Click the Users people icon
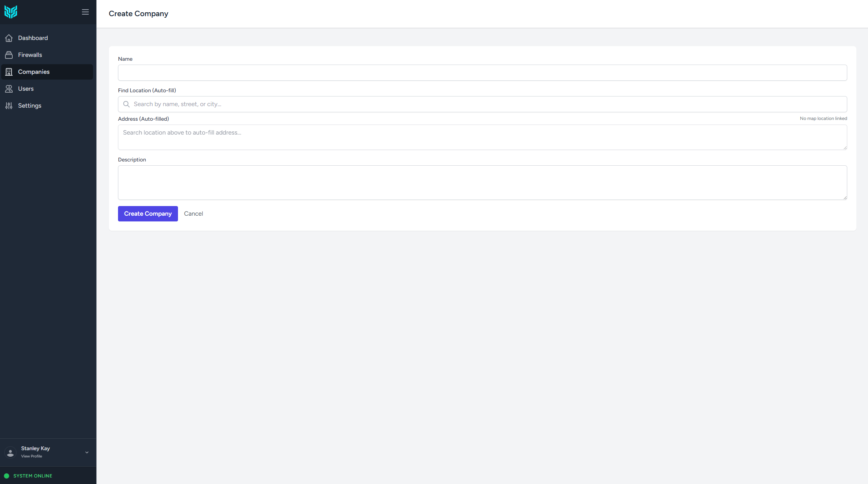The width and height of the screenshot is (868, 484). coord(9,89)
